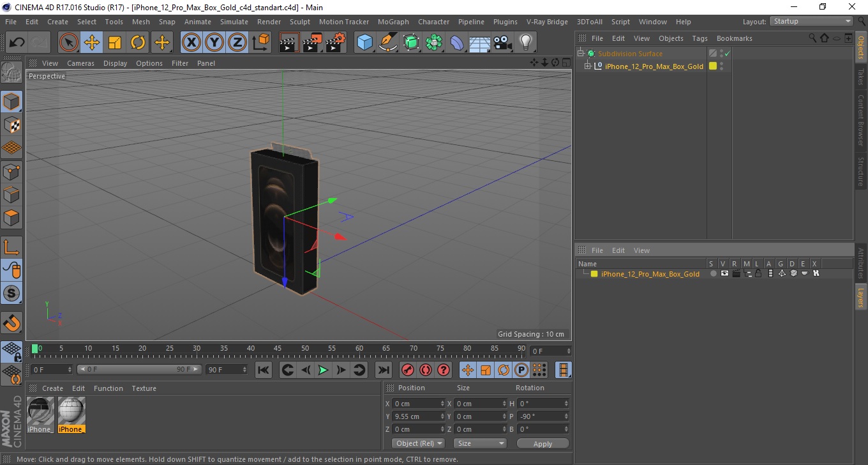
Task: Toggle Y axis lock
Action: pyautogui.click(x=214, y=43)
